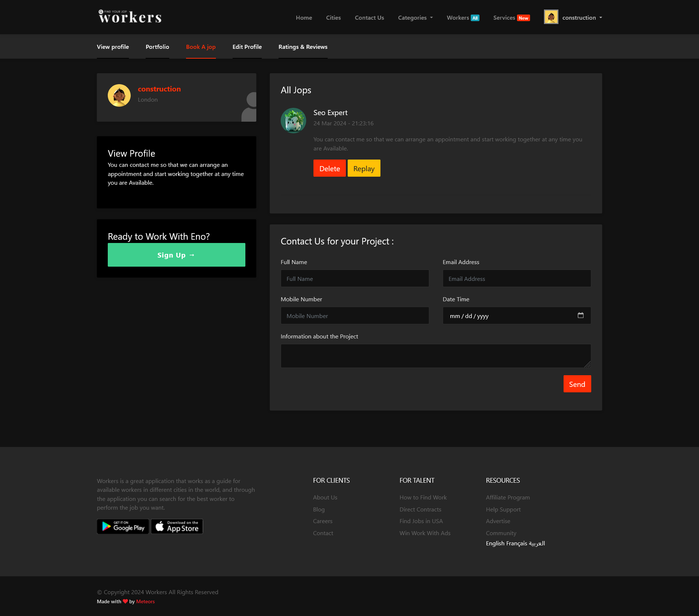Click the profile avatar in the sidebar card
The image size is (699, 616).
coord(119,95)
